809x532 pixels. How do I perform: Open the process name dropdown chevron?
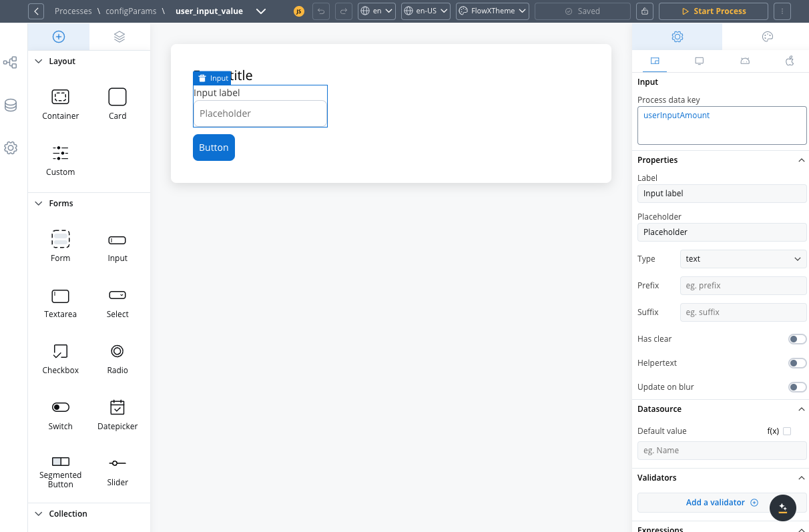(x=261, y=11)
